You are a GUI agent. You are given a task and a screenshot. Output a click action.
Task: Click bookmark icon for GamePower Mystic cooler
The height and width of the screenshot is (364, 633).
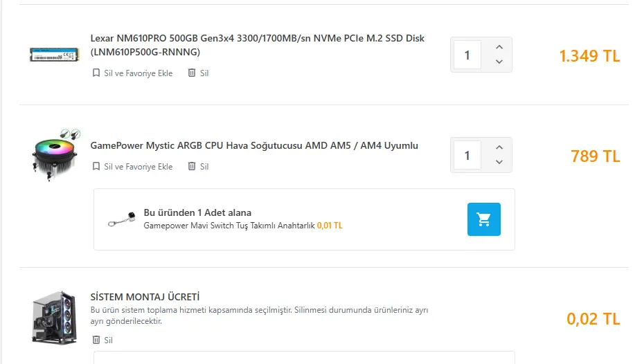(x=96, y=166)
